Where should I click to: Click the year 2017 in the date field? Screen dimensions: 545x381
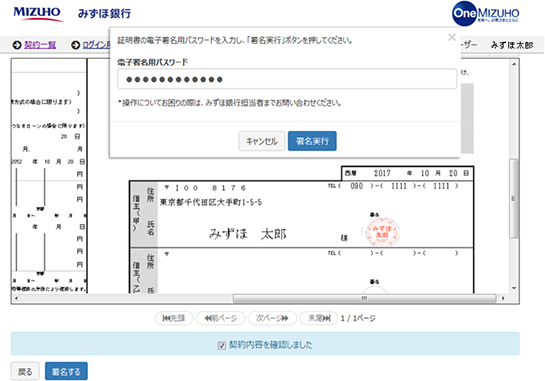382,173
